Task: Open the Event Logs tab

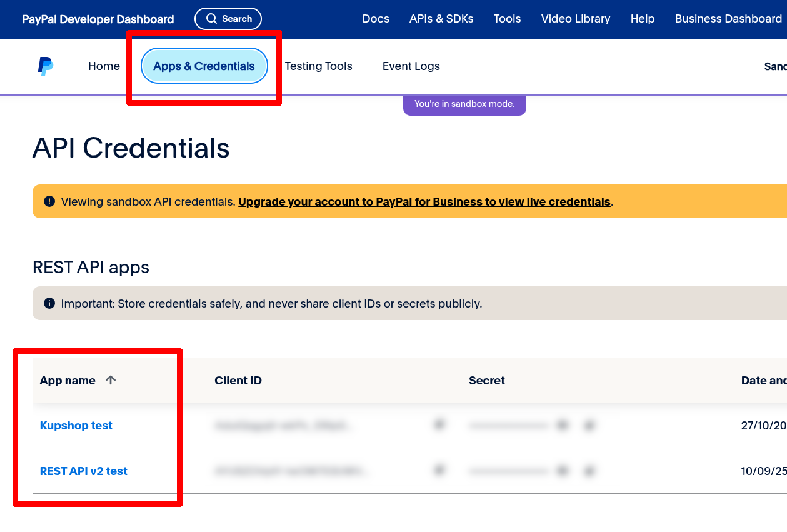Action: coord(411,66)
